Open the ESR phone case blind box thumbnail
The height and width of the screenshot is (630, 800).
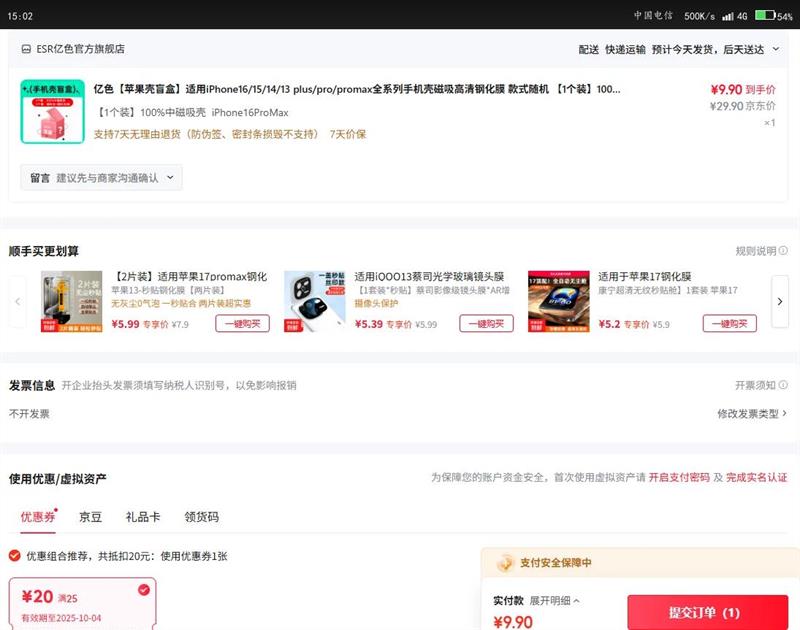click(52, 111)
